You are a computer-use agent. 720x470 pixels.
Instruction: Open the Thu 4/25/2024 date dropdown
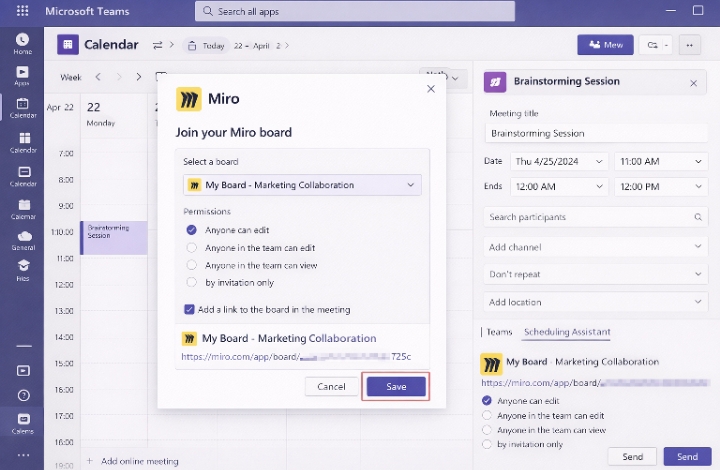(558, 161)
